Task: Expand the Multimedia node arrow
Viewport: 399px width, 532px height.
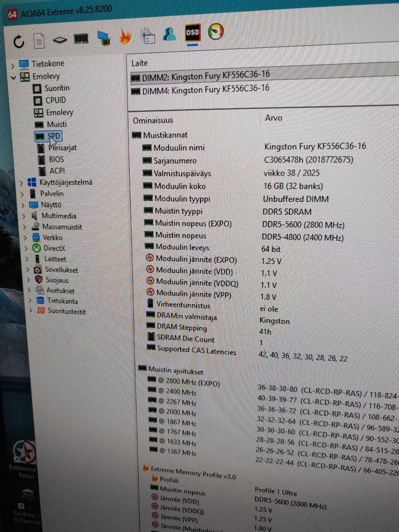Action: pos(24,216)
